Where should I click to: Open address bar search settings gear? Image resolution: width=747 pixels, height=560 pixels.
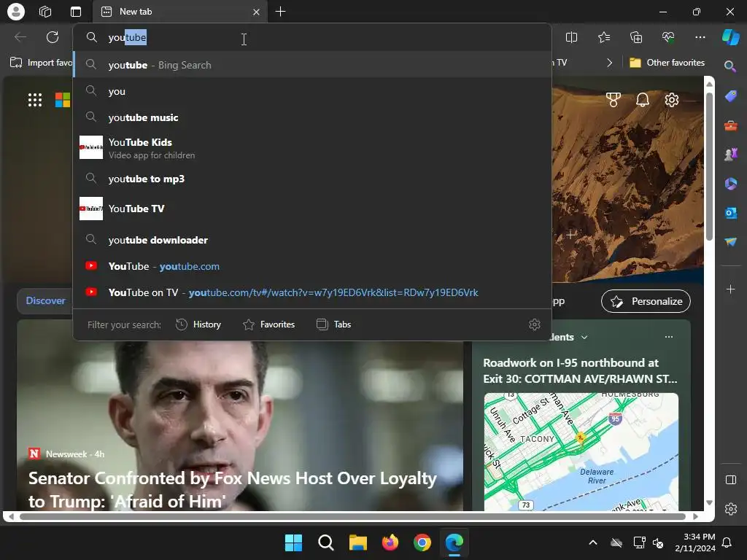(535, 324)
